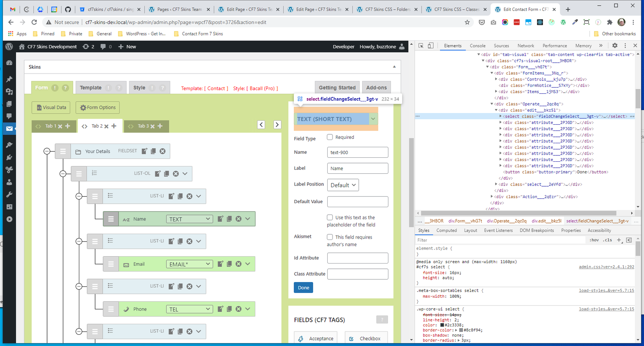This screenshot has height=346, width=644.
Task: Delete the Email field item
Action: (239, 264)
